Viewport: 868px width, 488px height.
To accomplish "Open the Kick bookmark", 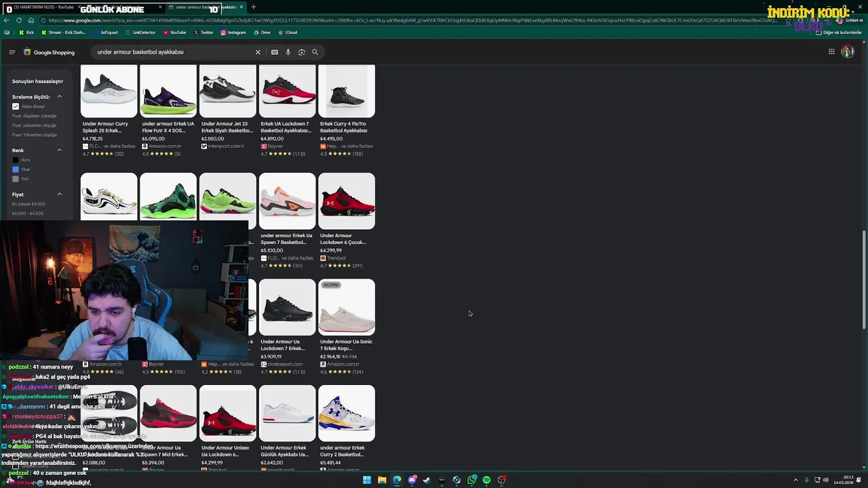I will click(26, 33).
